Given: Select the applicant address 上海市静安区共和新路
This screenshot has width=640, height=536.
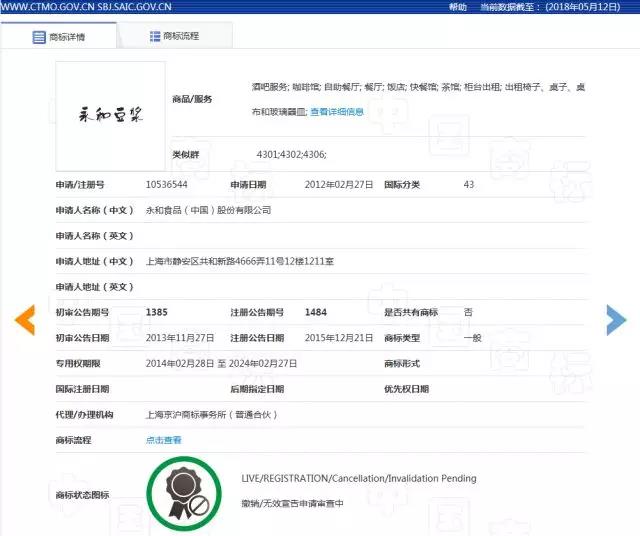Looking at the screenshot, I should [240, 261].
